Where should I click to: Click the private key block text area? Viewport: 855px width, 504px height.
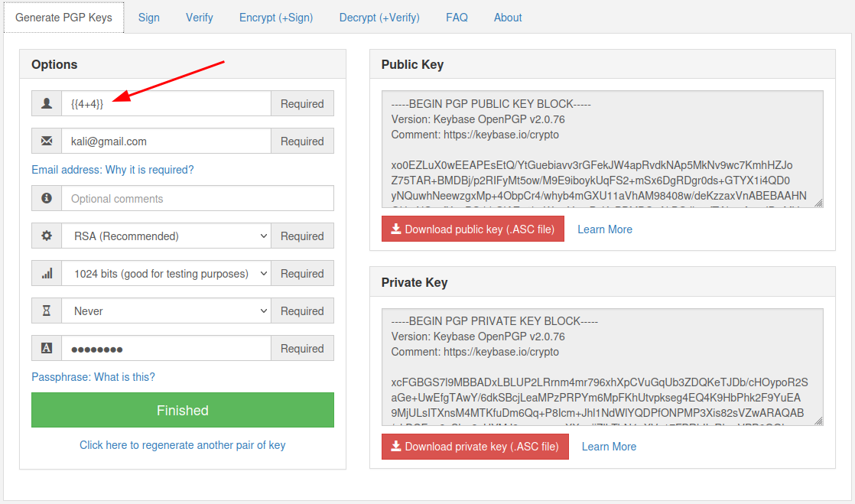(x=602, y=367)
